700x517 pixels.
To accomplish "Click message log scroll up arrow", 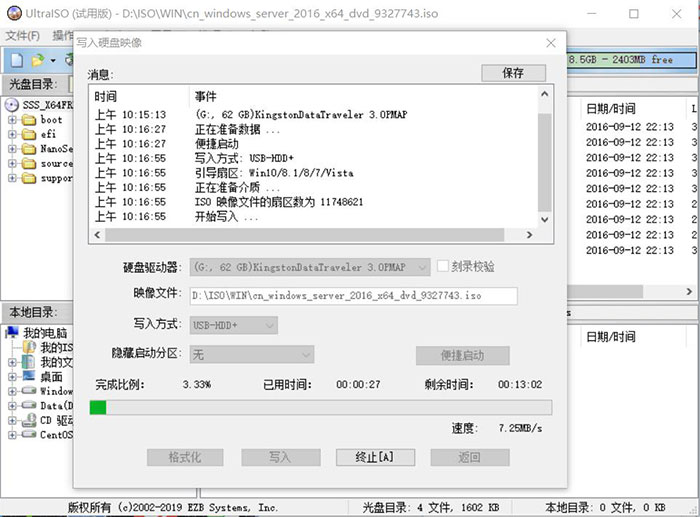I will click(544, 94).
